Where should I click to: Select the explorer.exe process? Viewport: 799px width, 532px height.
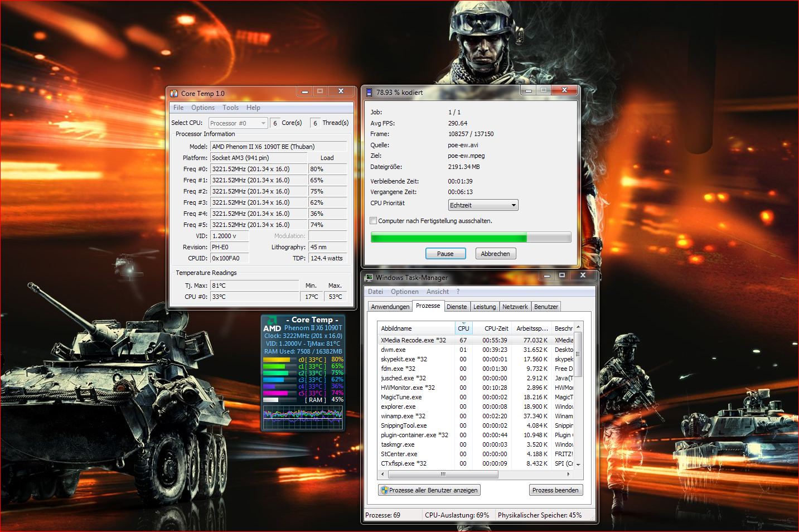(x=476, y=407)
